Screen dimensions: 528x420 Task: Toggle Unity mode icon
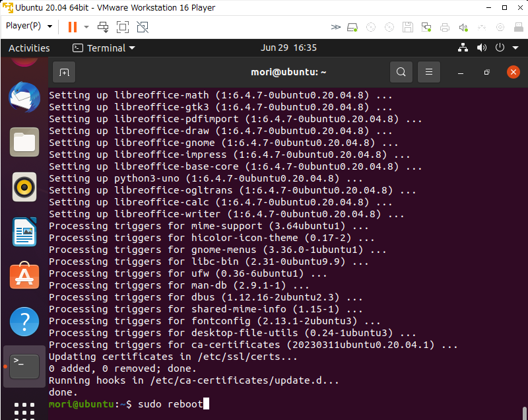coord(143,27)
